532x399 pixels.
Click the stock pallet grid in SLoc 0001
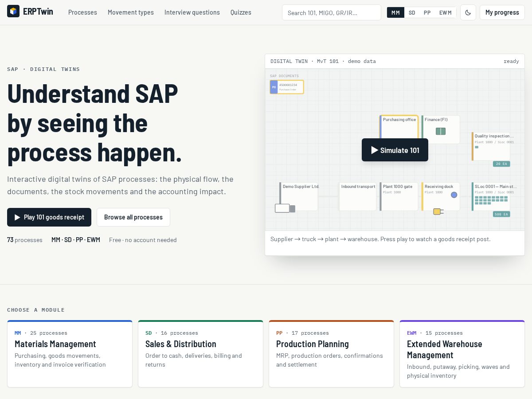(491, 200)
